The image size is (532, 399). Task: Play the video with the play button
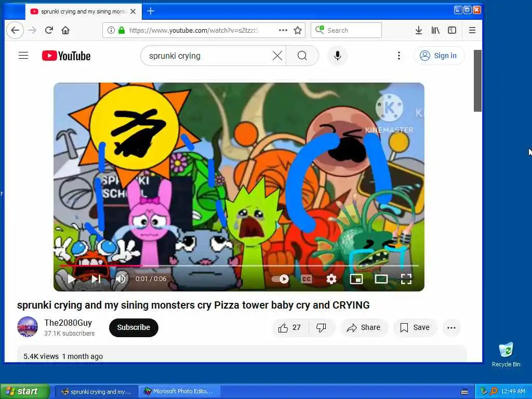point(71,279)
